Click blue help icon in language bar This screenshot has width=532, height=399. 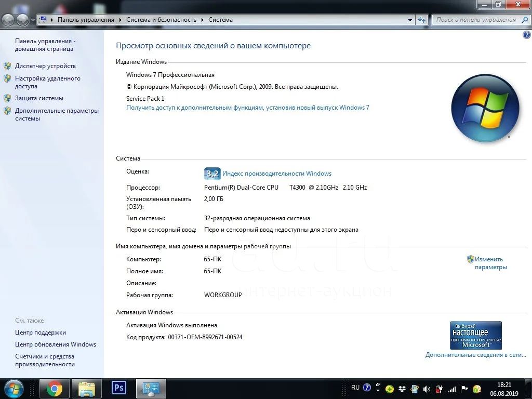367,388
